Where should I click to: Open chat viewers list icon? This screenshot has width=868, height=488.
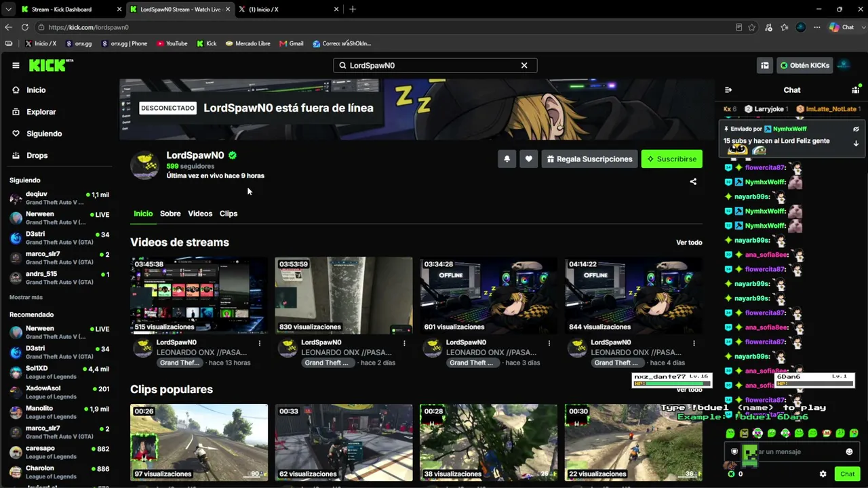pos(856,90)
